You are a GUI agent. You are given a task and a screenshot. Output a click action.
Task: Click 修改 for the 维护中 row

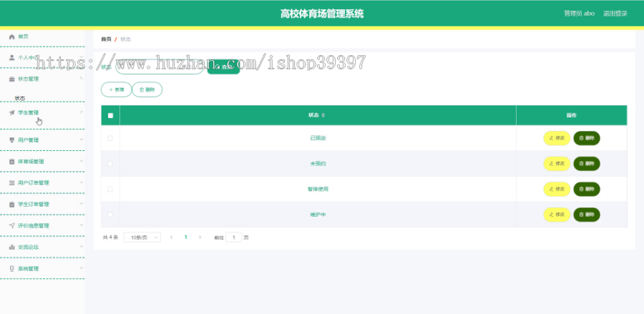click(x=557, y=215)
